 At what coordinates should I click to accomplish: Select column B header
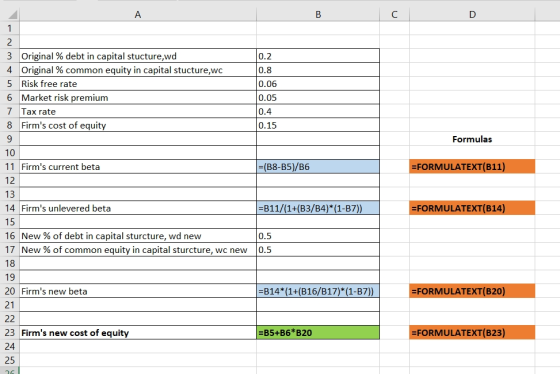pyautogui.click(x=318, y=15)
